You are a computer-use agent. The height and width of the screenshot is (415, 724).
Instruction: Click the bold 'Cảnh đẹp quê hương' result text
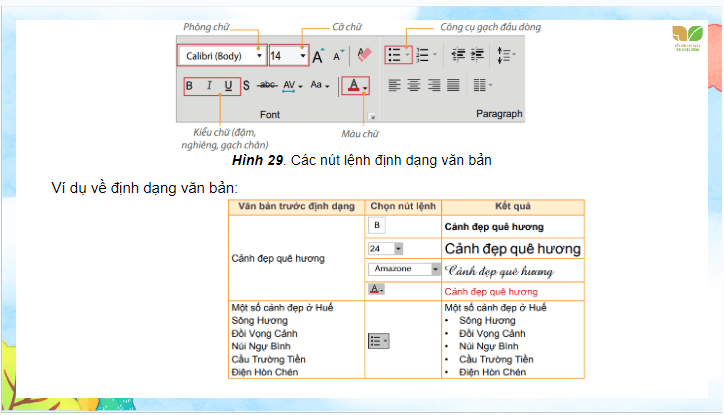tap(494, 227)
